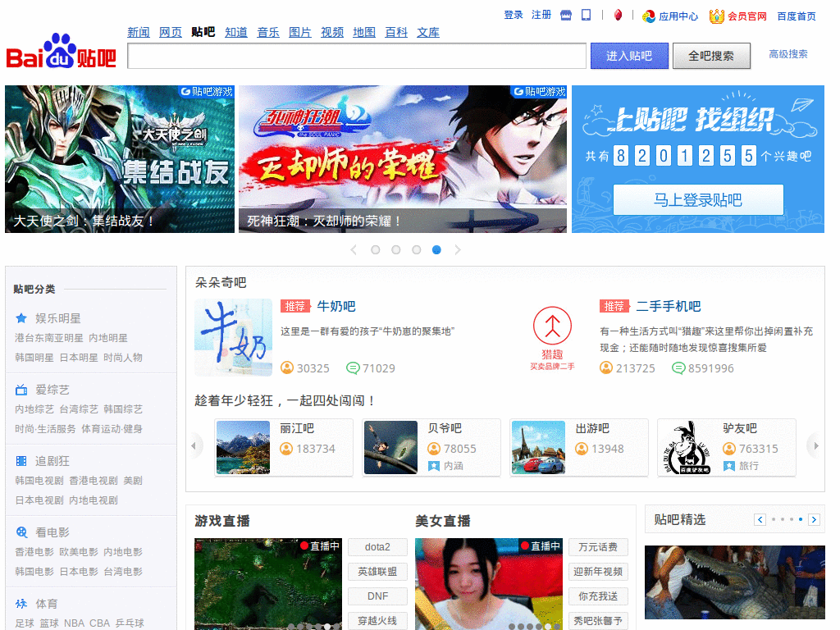Screen dimensions: 840x630
Task: Click the 迎新年视频 tag
Action: click(598, 572)
